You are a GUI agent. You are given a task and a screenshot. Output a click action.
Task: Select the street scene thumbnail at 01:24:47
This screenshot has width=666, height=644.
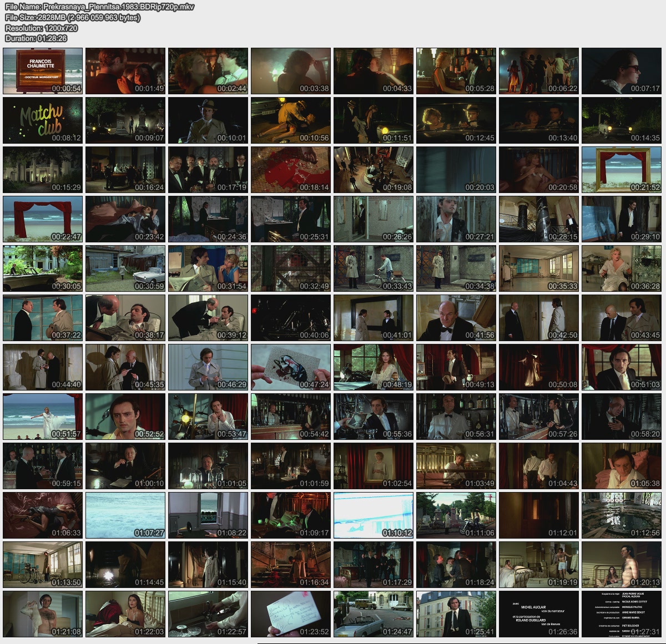click(x=374, y=614)
